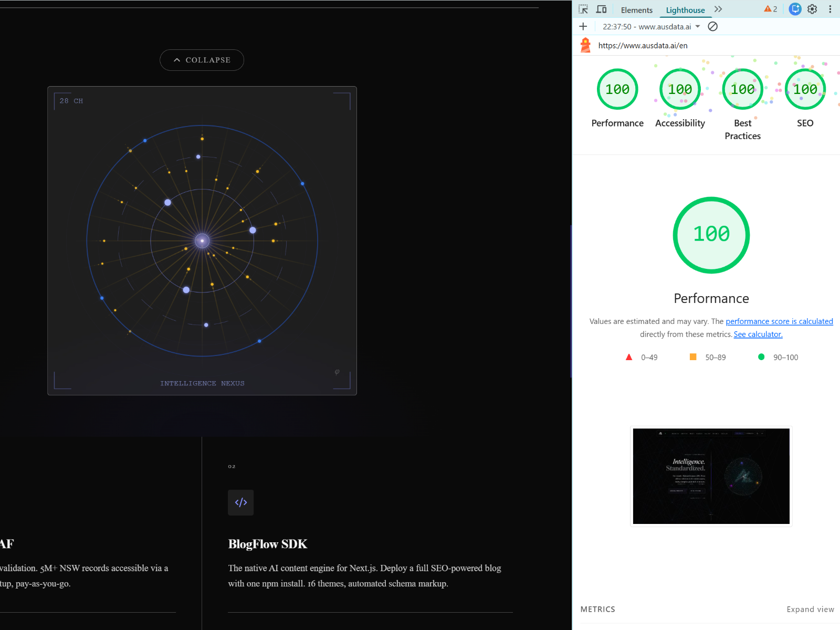Open the 'performance score is calculated' link
This screenshot has height=630, width=840.
click(x=779, y=321)
